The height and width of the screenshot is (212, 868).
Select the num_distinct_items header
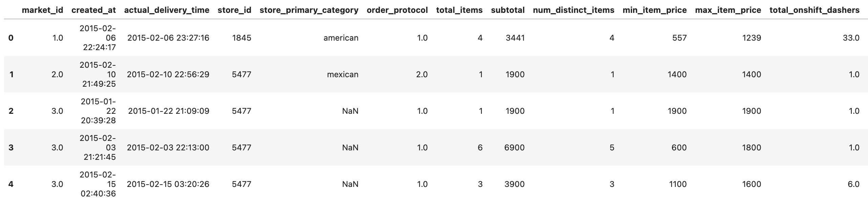(x=573, y=10)
